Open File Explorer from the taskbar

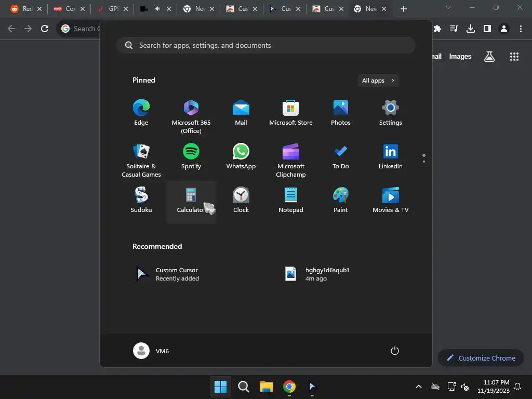coord(267,387)
